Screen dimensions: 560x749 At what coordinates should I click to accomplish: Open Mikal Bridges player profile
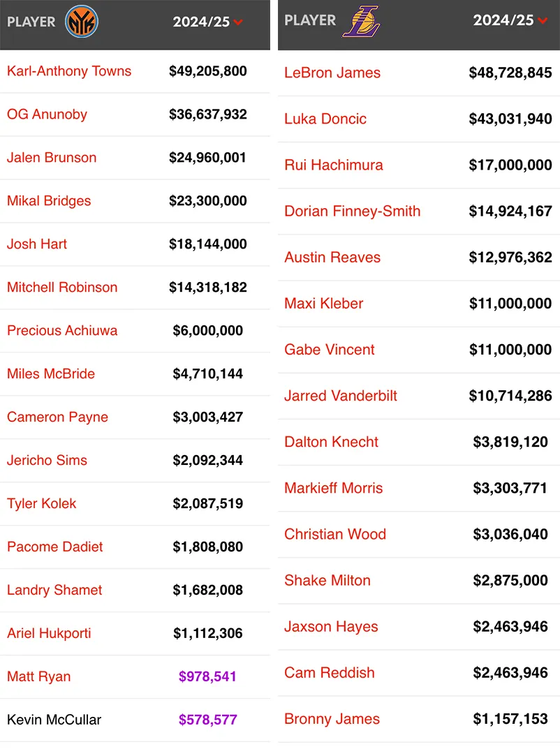(49, 201)
